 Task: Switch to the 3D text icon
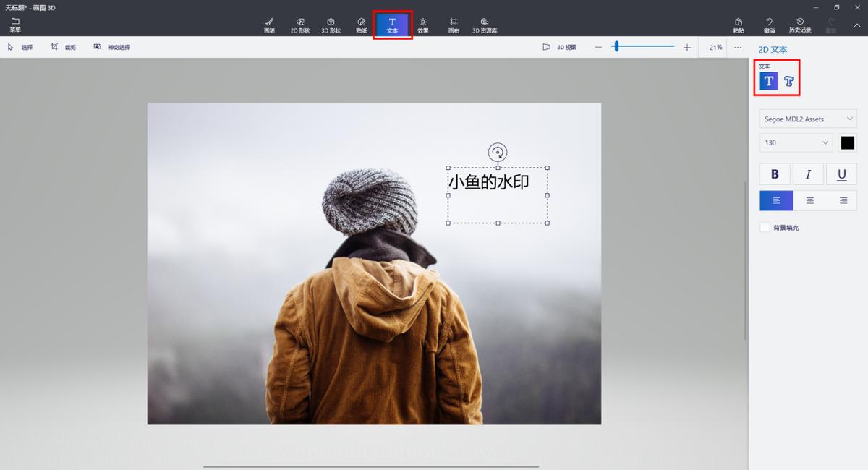point(789,82)
